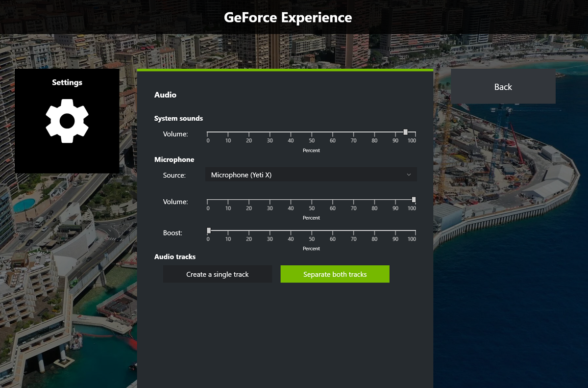Set System sounds volume to 0 percent
Screen dimensions: 588x388
point(207,132)
